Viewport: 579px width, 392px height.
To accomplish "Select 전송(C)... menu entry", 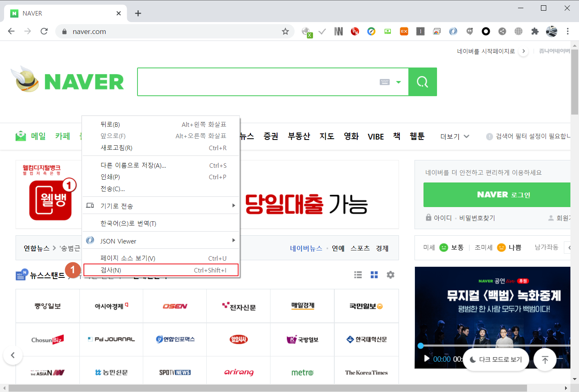I will pyautogui.click(x=161, y=189).
